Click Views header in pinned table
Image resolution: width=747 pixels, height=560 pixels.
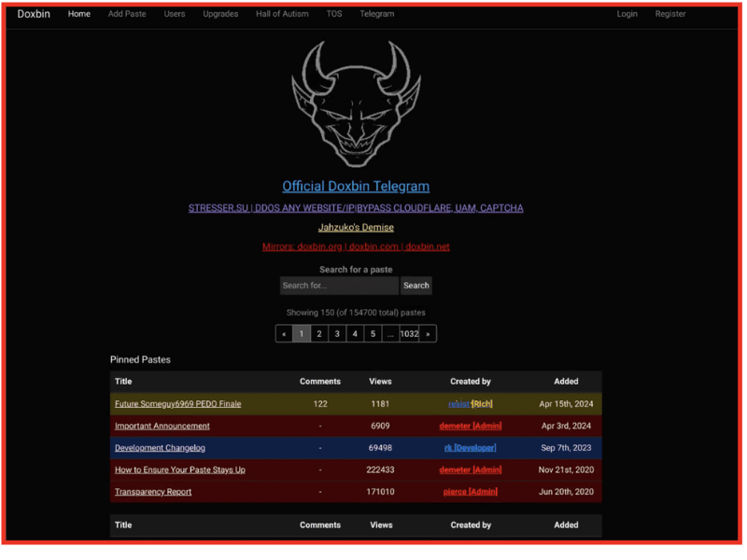(x=380, y=382)
